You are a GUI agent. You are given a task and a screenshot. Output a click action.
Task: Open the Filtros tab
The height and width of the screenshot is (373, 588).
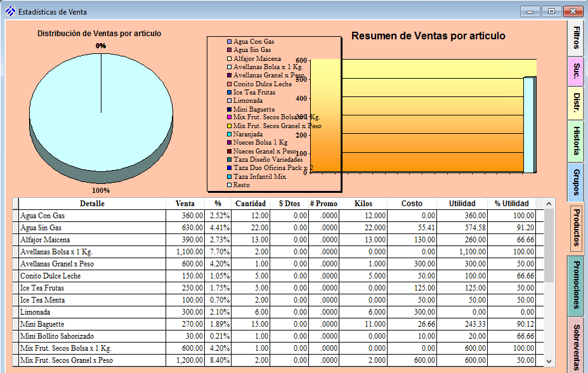click(x=576, y=38)
